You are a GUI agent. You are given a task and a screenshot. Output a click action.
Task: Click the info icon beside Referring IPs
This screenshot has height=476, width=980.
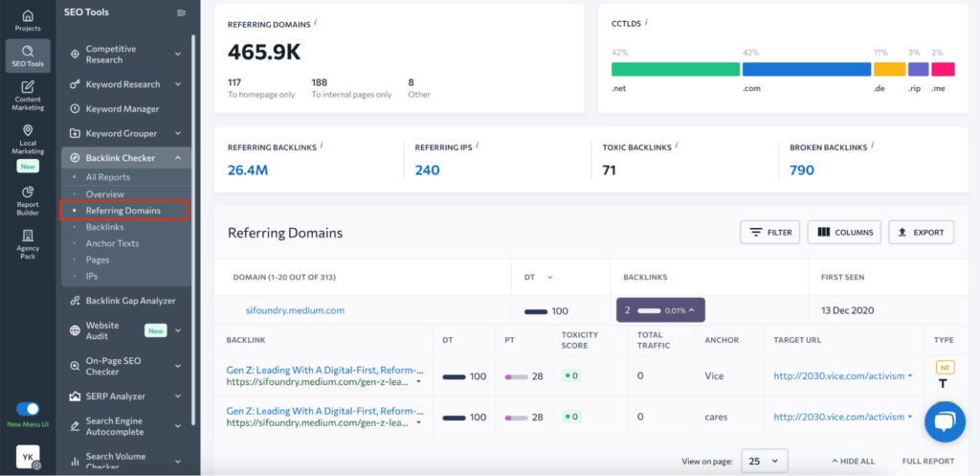click(479, 146)
